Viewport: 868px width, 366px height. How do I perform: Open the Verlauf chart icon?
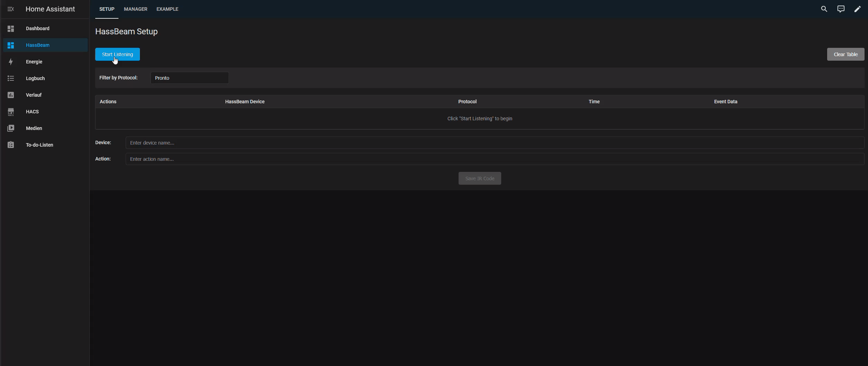[x=11, y=95]
